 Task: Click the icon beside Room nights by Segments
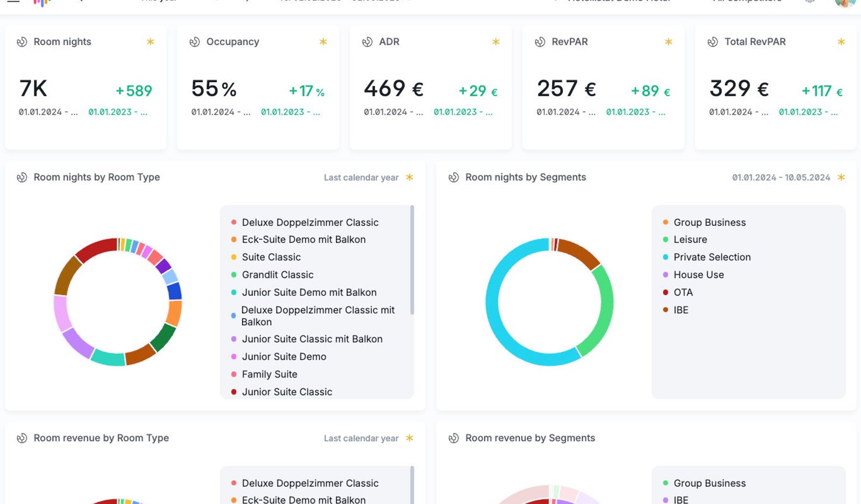[x=454, y=178]
